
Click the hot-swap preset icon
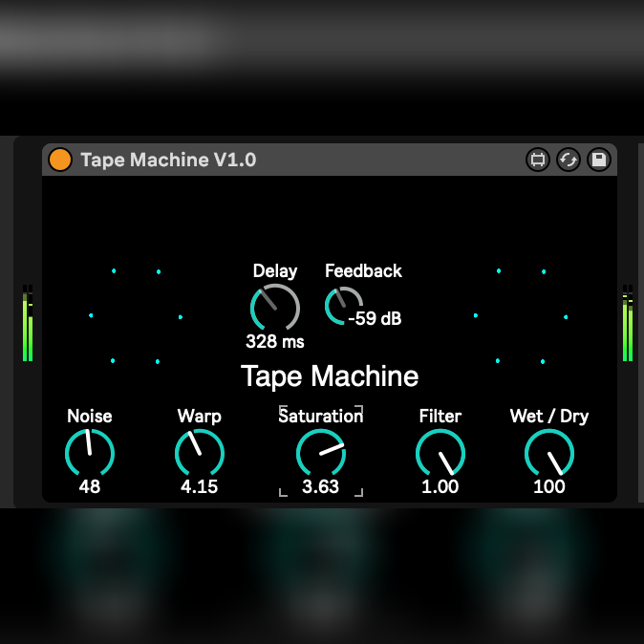[x=569, y=160]
